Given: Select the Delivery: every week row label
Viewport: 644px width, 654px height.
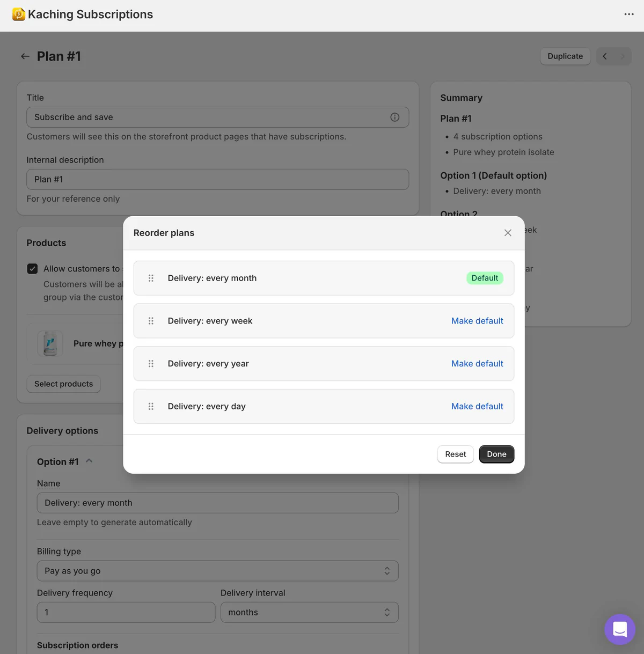Looking at the screenshot, I should [210, 321].
